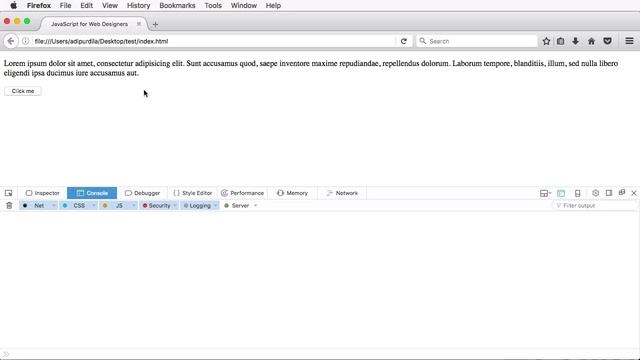This screenshot has height=360, width=640.
Task: Show bookmarks list icon
Action: click(x=561, y=41)
